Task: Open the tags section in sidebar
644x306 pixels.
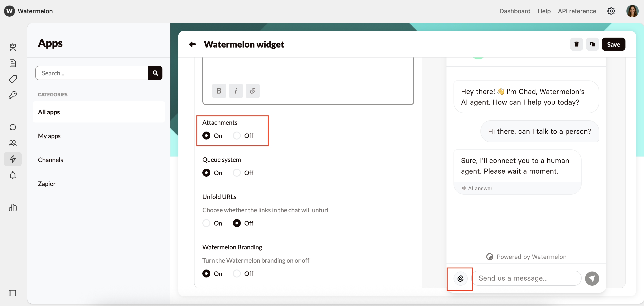Action: tap(13, 79)
